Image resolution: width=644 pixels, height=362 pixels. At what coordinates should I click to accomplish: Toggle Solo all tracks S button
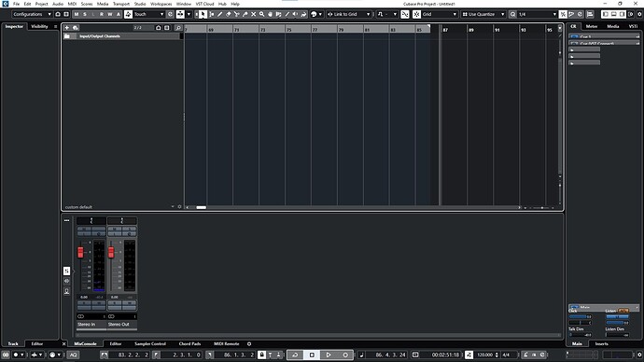coord(85,14)
